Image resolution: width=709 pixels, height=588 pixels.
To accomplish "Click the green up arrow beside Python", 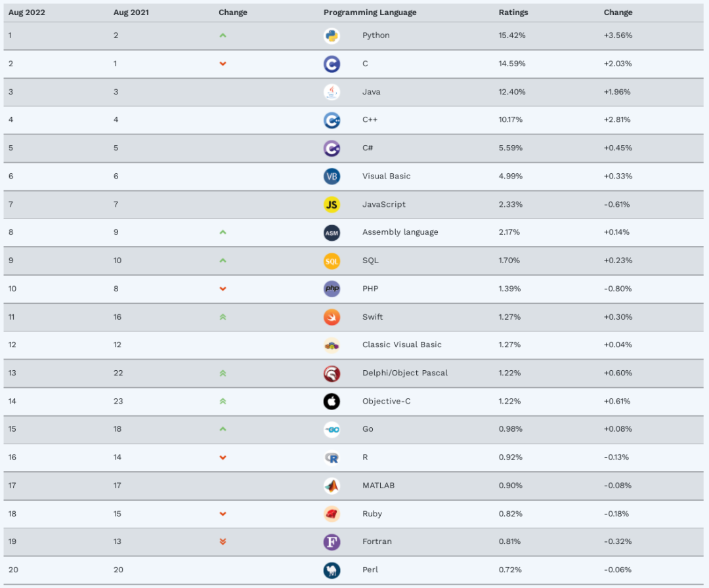I will (223, 35).
